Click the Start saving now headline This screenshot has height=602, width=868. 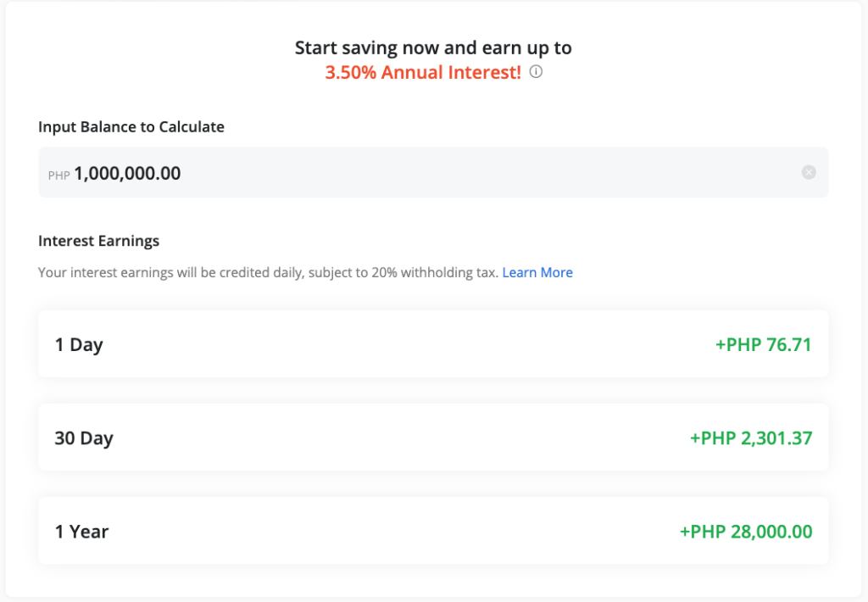(433, 48)
